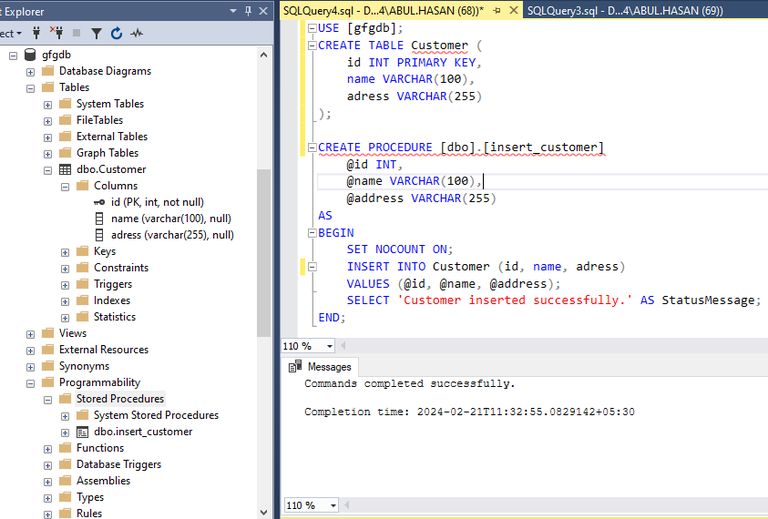Close the SQLQuery4.sql tab
The image size is (768, 519).
point(513,10)
